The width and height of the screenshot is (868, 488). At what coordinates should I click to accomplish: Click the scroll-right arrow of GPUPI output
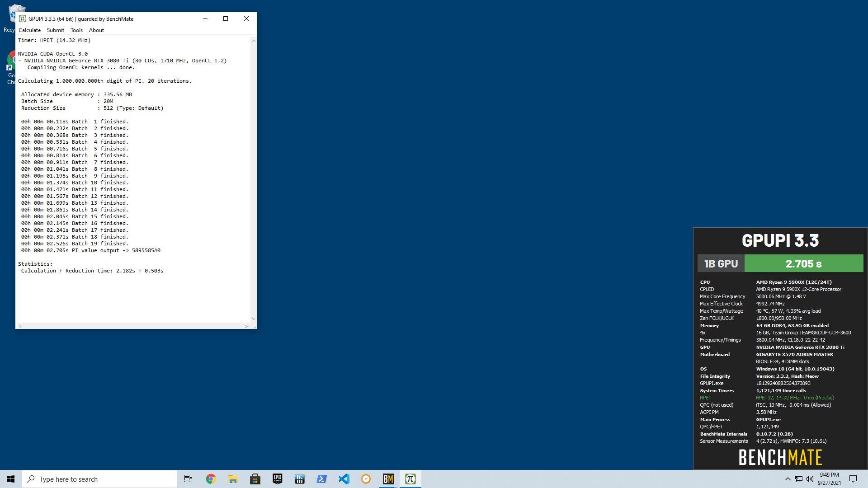246,326
